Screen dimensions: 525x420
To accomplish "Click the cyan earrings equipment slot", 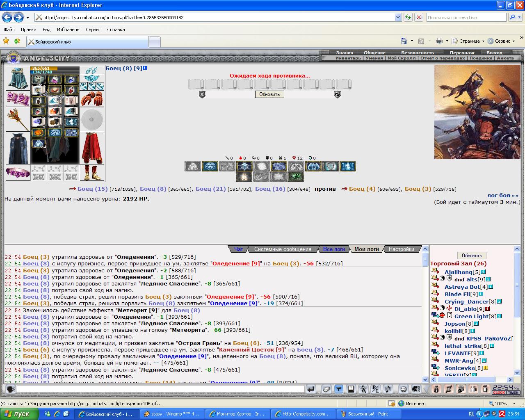I will pyautogui.click(x=92, y=70).
